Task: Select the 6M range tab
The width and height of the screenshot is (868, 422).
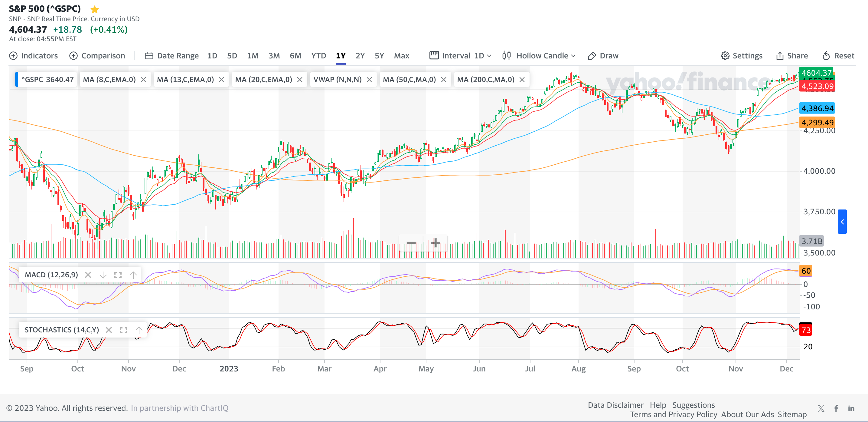Action: coord(295,56)
